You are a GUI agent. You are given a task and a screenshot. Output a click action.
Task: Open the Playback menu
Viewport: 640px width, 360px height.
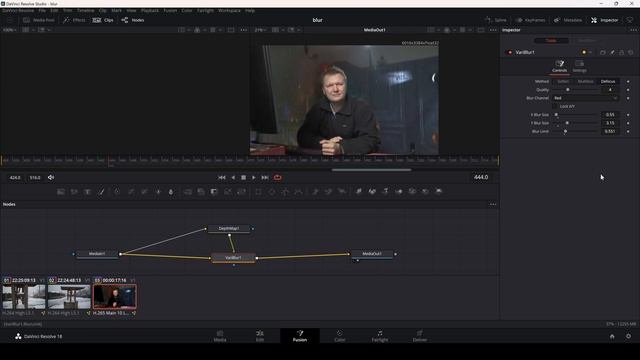[150, 10]
